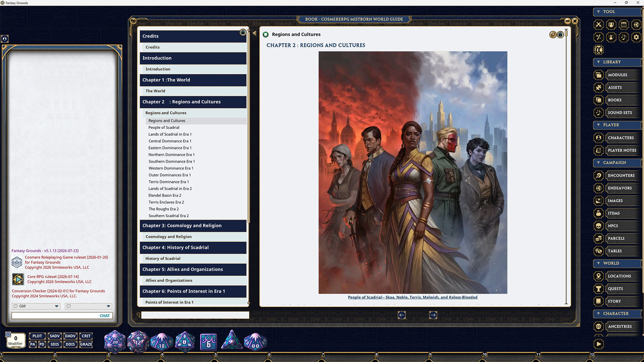Toggle the DDIS modifier button
644x362 pixels.
(x=70, y=344)
